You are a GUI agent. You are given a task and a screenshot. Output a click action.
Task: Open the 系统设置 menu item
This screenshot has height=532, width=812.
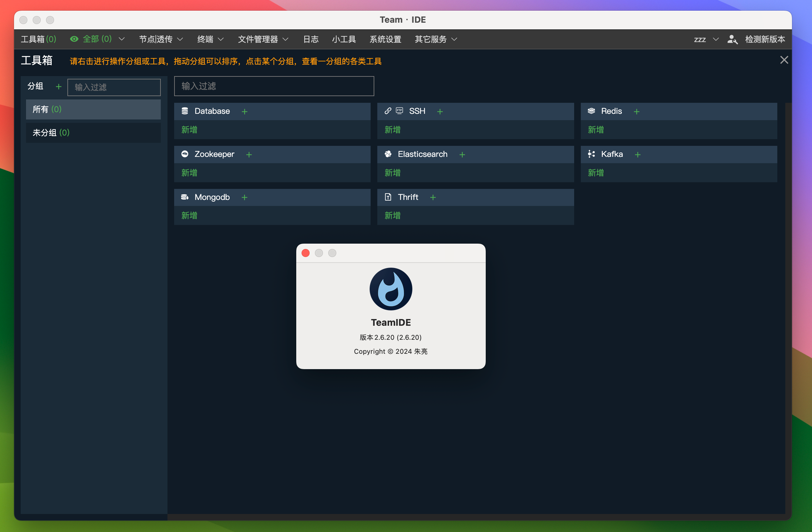pyautogui.click(x=385, y=39)
